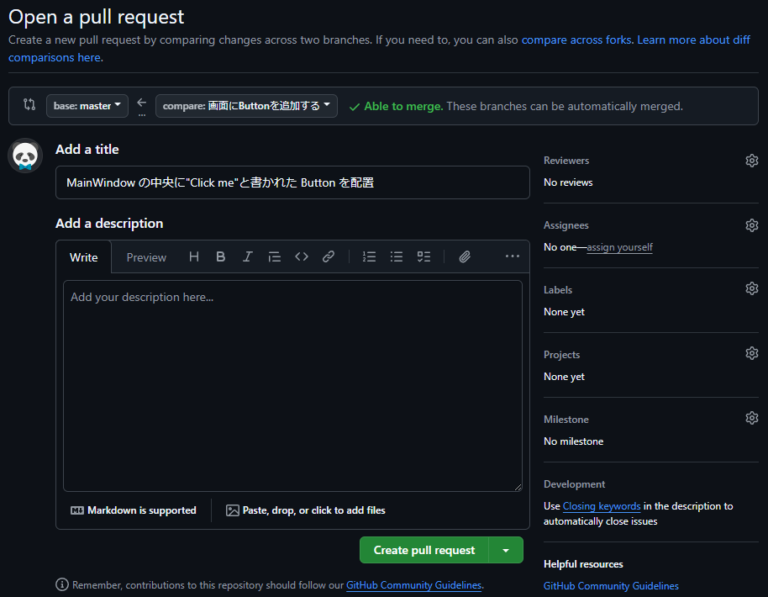Insert a code snippet with the code icon
The width and height of the screenshot is (768, 597).
click(x=301, y=257)
